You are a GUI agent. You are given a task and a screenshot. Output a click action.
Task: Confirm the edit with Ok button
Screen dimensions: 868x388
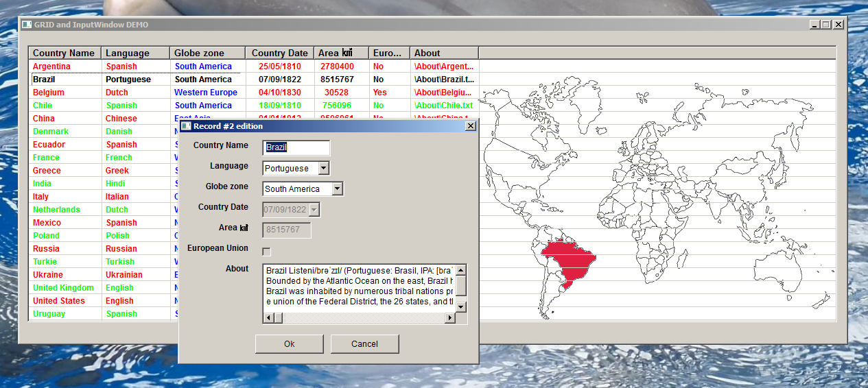[x=290, y=344]
